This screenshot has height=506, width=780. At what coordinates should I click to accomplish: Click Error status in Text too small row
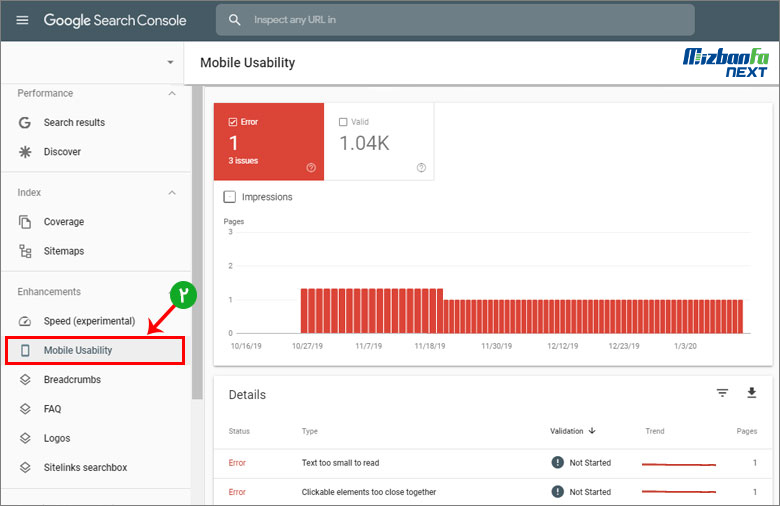237,463
